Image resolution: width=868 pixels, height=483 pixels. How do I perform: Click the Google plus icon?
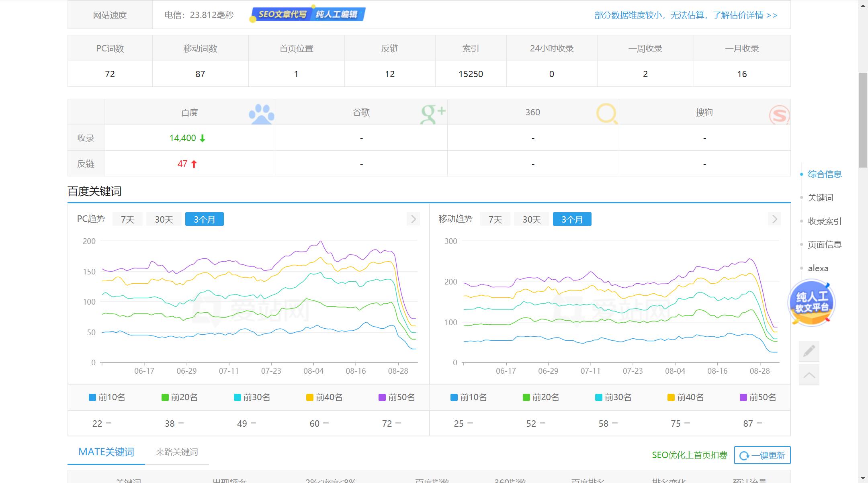click(433, 114)
